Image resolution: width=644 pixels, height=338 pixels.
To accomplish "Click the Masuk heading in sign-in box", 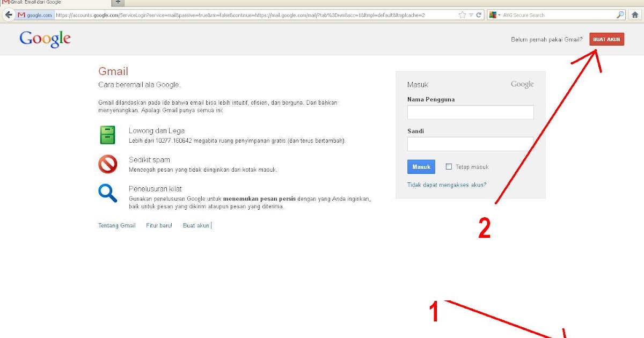I will click(418, 85).
